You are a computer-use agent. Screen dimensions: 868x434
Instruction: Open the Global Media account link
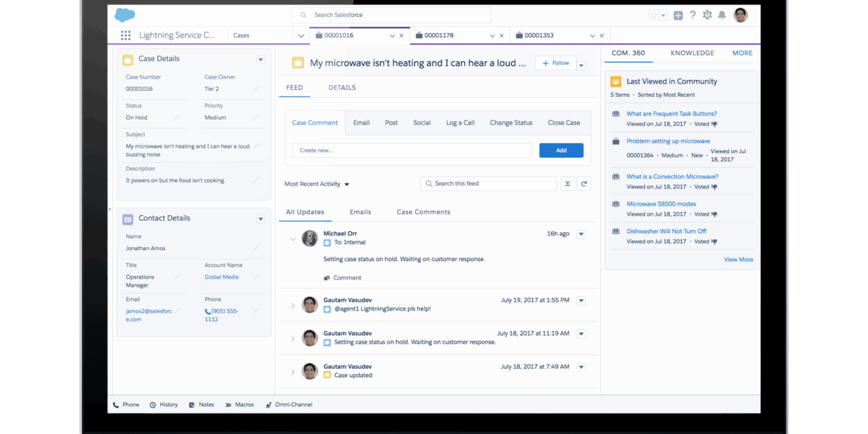pyautogui.click(x=222, y=277)
